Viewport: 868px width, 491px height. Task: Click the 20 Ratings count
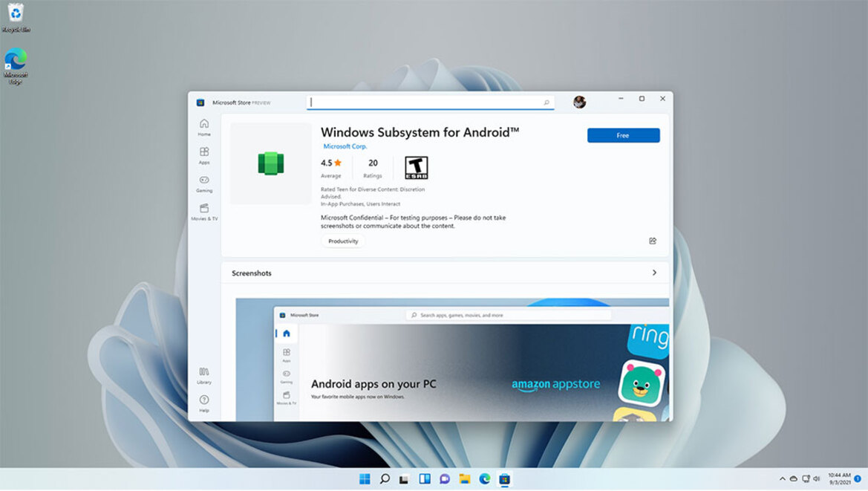coord(373,168)
